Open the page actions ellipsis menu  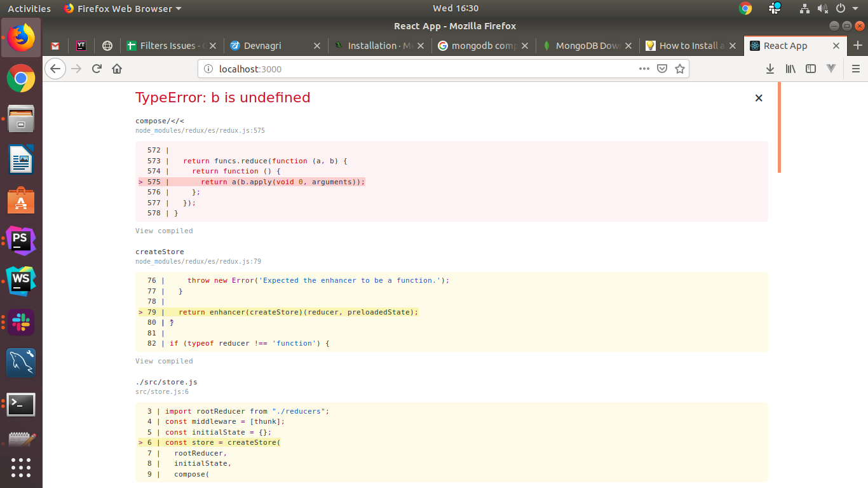tap(644, 69)
